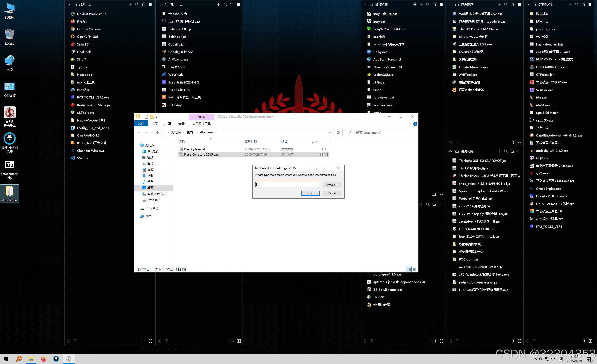
Task: Collapse the CTF/PWN panel
Action: pos(528,4)
